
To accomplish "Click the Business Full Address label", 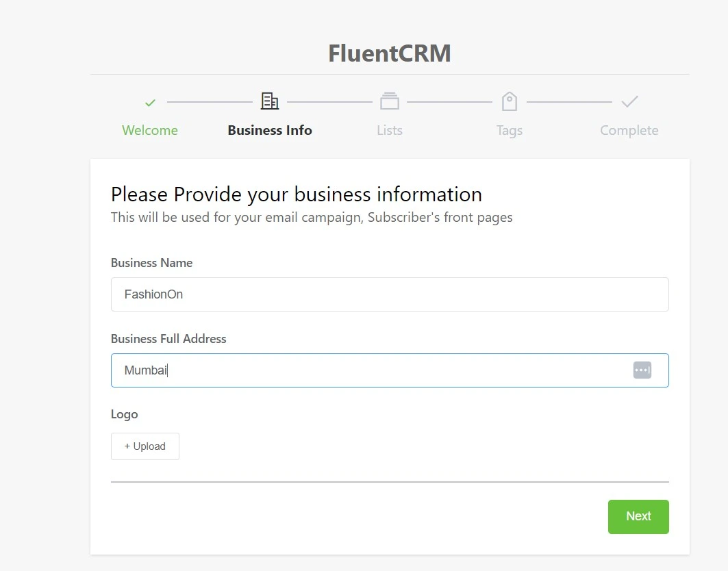I will (x=168, y=339).
